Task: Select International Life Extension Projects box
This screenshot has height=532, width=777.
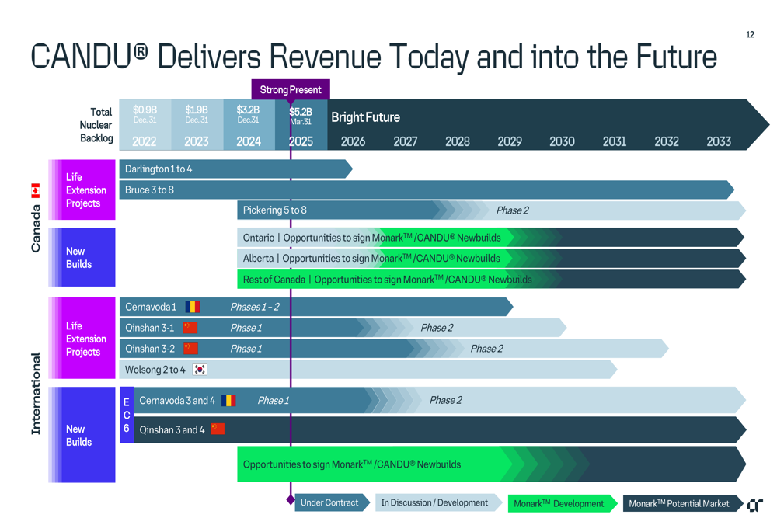Action: pyautogui.click(x=82, y=339)
